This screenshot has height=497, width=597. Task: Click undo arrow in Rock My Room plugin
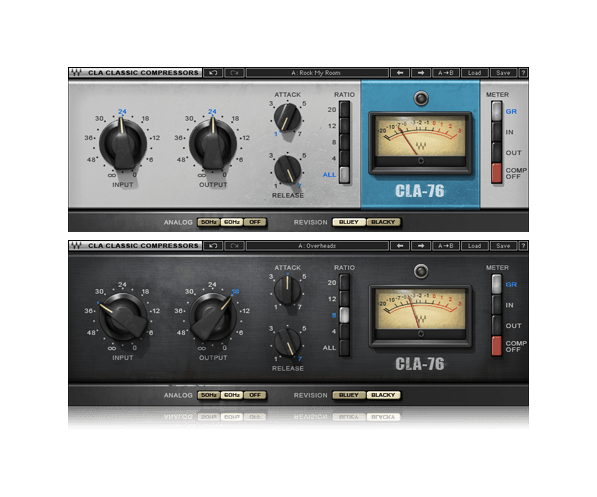coord(213,73)
